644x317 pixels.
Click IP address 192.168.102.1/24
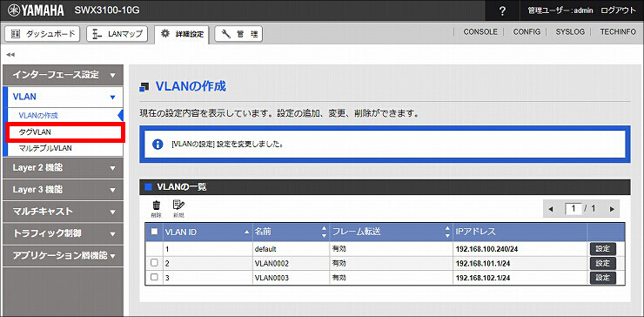[483, 278]
